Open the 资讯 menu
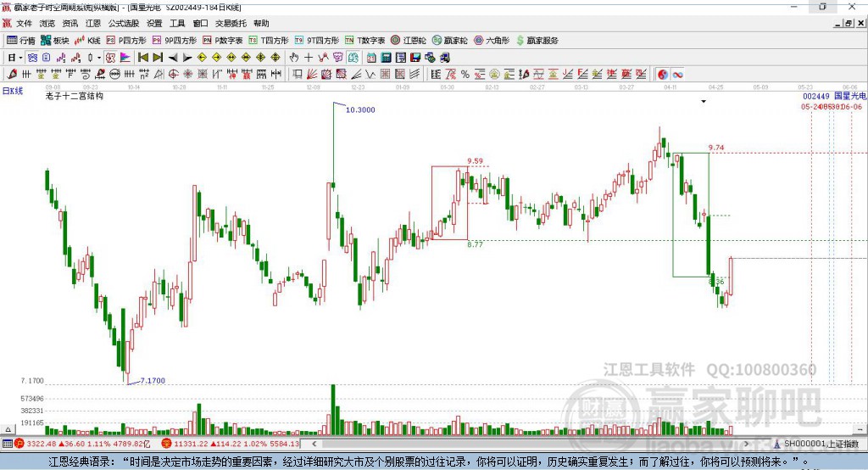The height and width of the screenshot is (470, 868). (x=70, y=23)
